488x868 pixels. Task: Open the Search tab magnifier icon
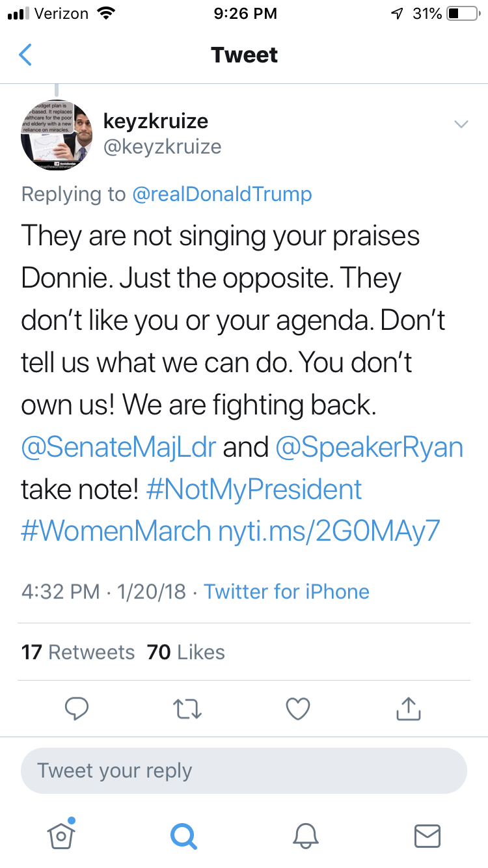[x=183, y=834]
